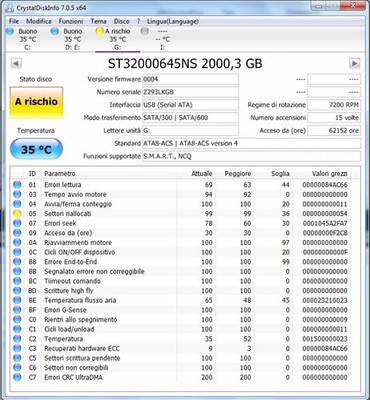Screen dimensions: 370x400
Task: Click the previous disk arrow button
Action: click(x=16, y=63)
